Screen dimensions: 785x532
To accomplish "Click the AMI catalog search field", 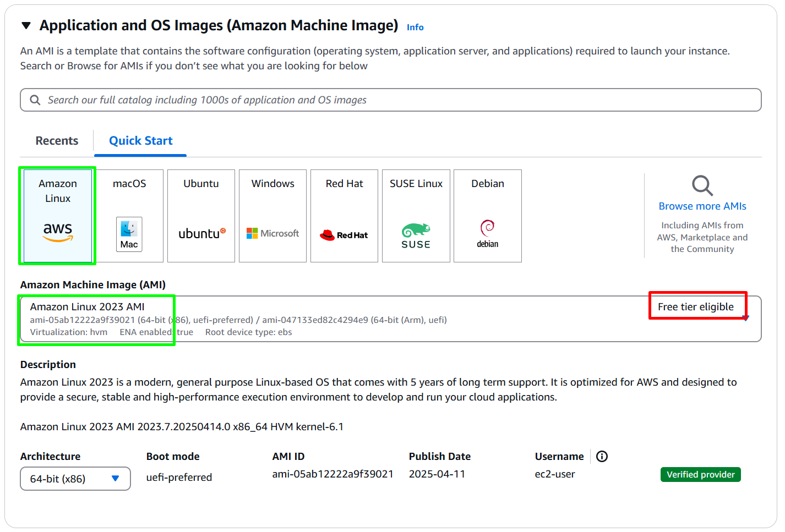I will (x=391, y=100).
